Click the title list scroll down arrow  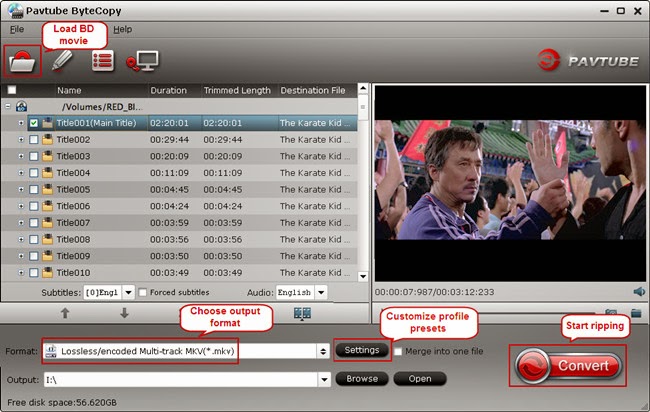click(363, 276)
